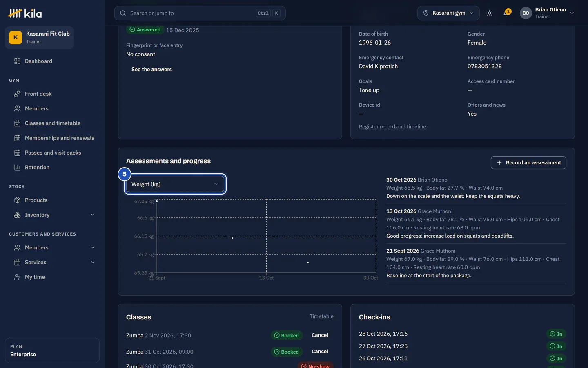Open Register record and timeline link

392,127
